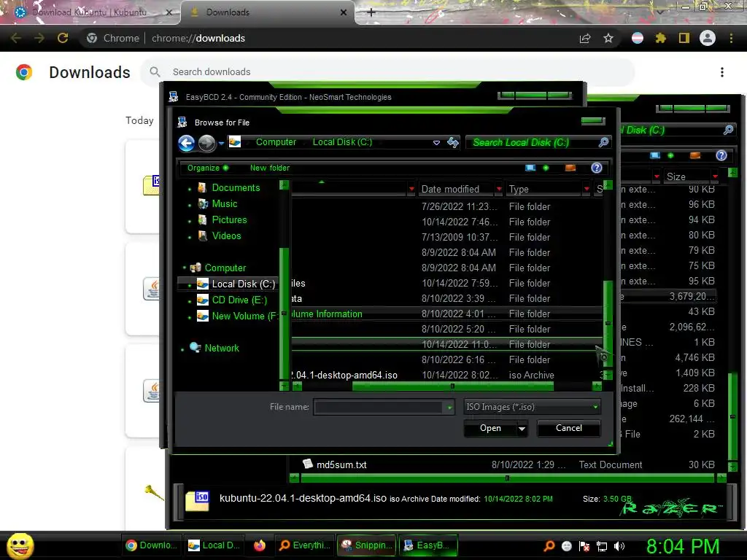Click the Everything search tray icon
The image size is (747, 560).
point(549,546)
